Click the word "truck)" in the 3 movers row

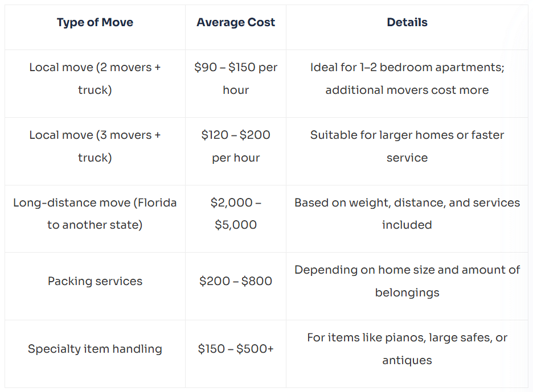(x=95, y=158)
